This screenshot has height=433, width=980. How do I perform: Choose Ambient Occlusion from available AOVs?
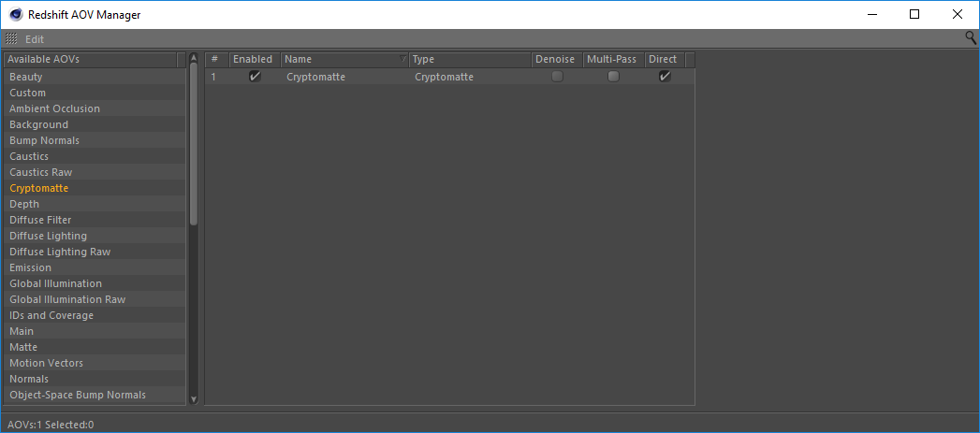(x=54, y=108)
